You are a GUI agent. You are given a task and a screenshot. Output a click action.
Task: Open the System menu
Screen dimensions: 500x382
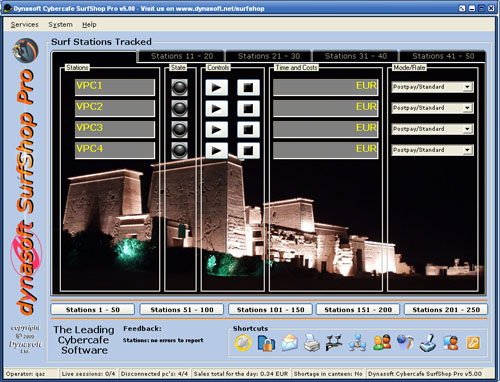(x=60, y=25)
